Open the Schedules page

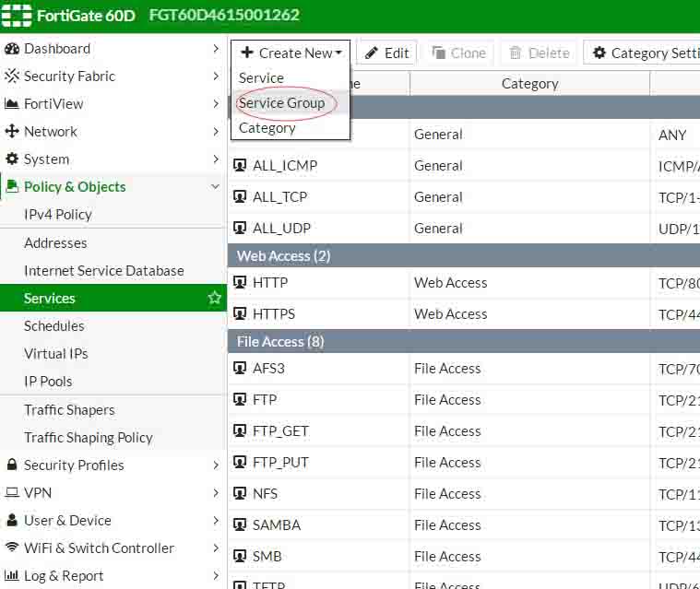tap(54, 325)
